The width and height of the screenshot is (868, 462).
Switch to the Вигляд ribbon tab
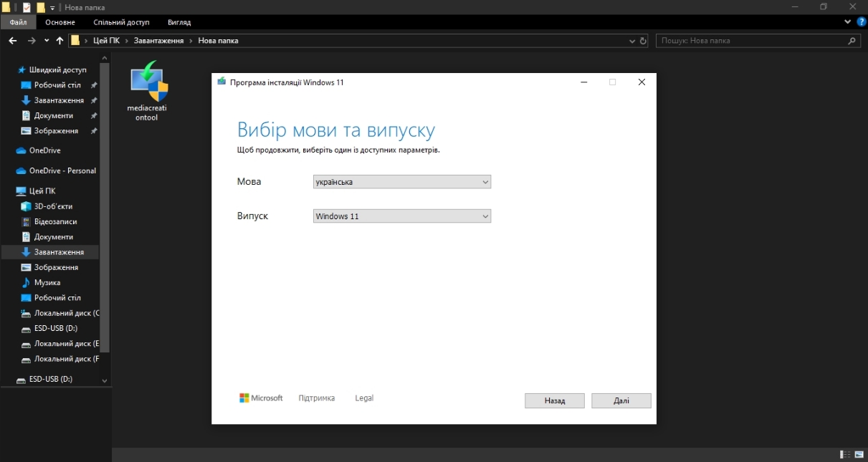(179, 22)
